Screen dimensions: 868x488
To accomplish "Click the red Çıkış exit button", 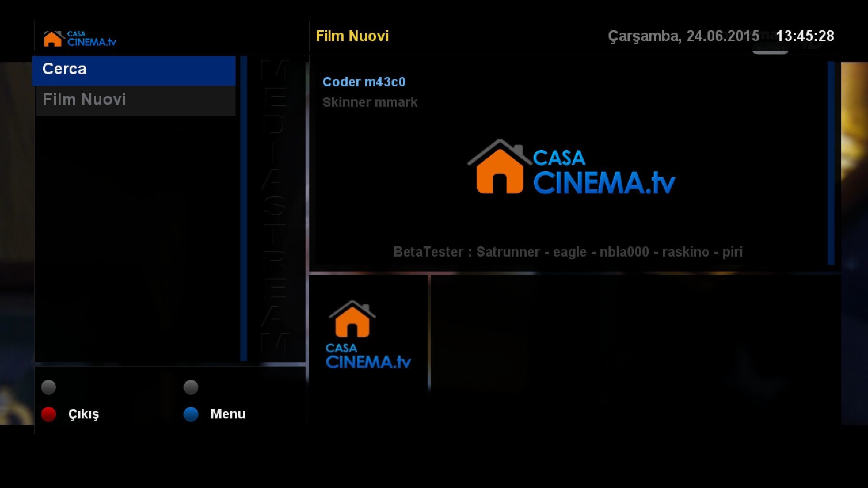I will tap(48, 414).
